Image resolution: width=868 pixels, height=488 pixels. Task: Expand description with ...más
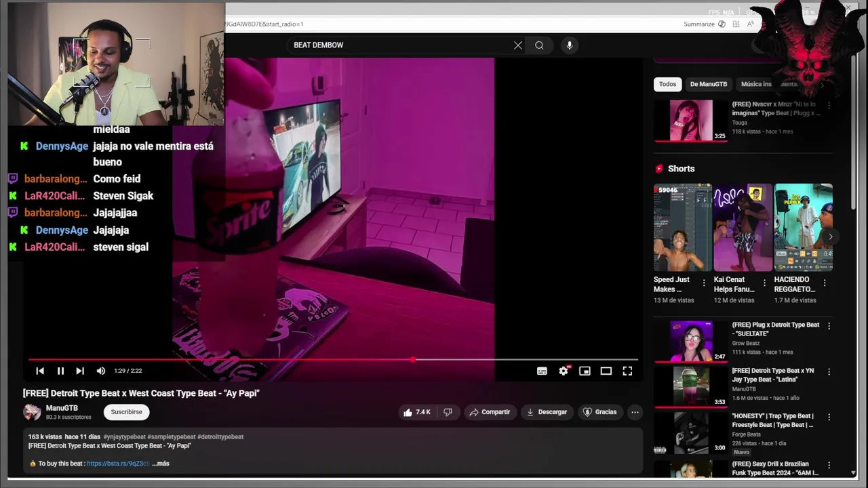[161, 464]
